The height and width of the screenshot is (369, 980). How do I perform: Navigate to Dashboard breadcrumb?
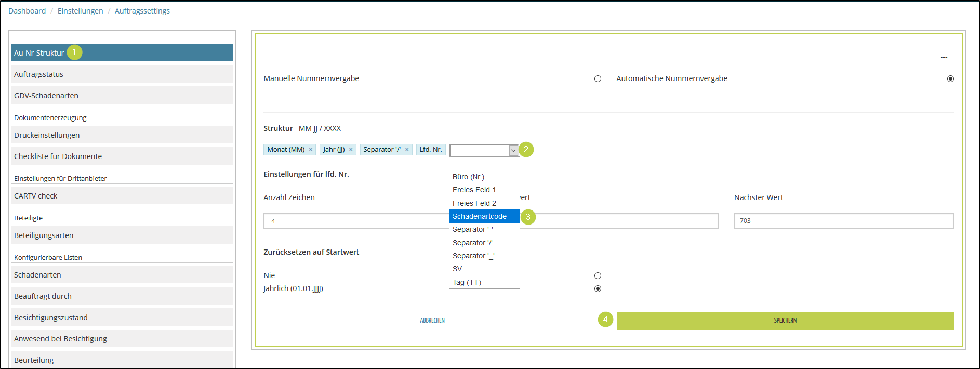tap(27, 11)
